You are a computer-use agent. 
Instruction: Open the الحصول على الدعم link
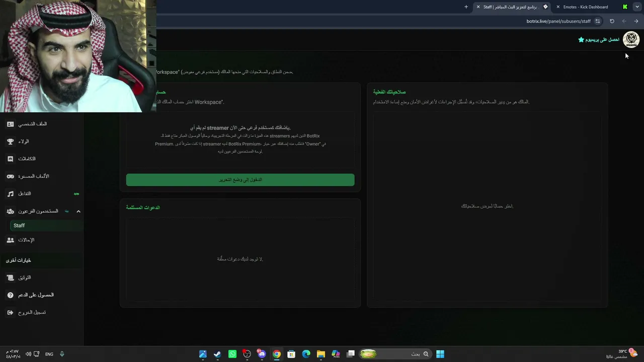(36, 295)
